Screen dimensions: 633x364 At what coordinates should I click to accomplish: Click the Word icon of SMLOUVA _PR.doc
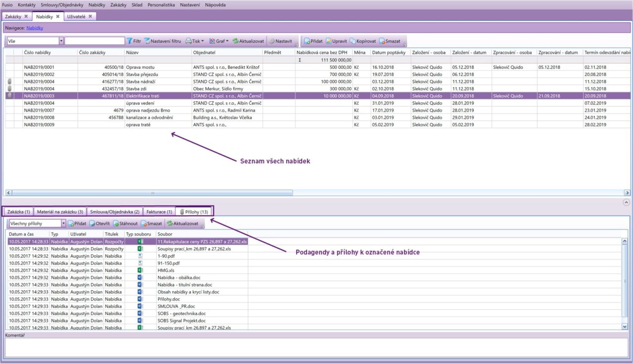139,306
